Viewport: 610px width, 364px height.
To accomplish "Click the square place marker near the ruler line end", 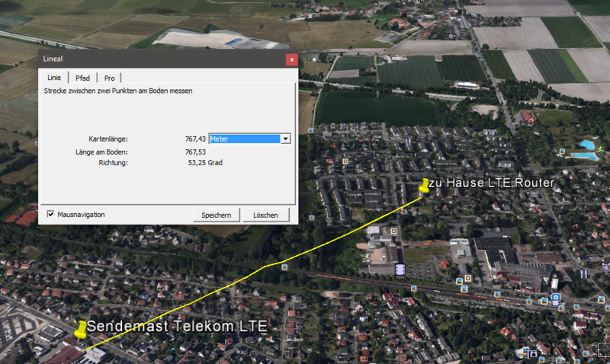I will (x=393, y=231).
